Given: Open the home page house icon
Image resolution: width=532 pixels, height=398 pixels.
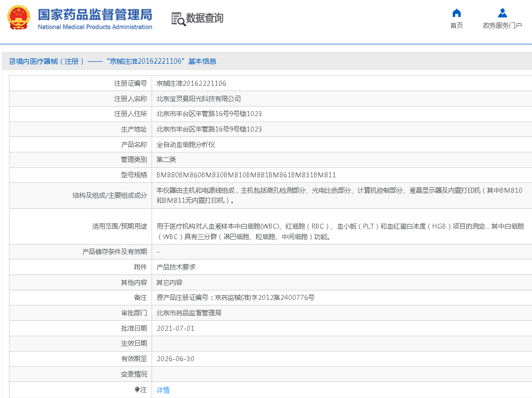Looking at the screenshot, I should coord(456,13).
